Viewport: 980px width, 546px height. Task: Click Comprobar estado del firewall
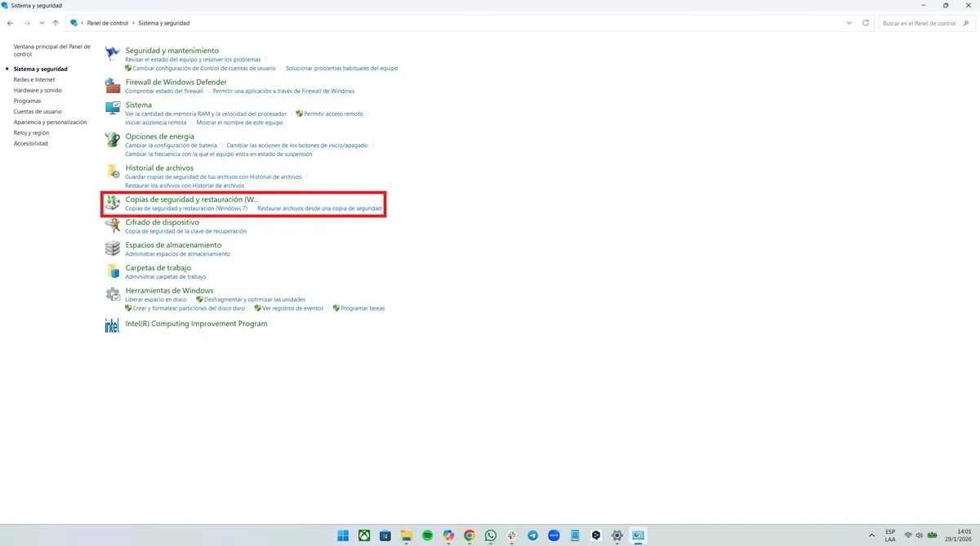coord(164,91)
